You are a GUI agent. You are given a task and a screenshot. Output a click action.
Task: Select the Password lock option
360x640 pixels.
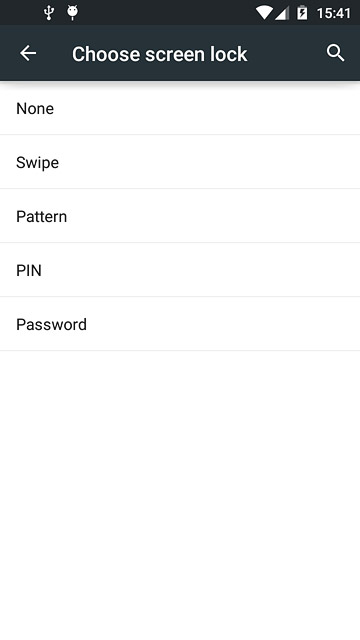click(x=180, y=324)
